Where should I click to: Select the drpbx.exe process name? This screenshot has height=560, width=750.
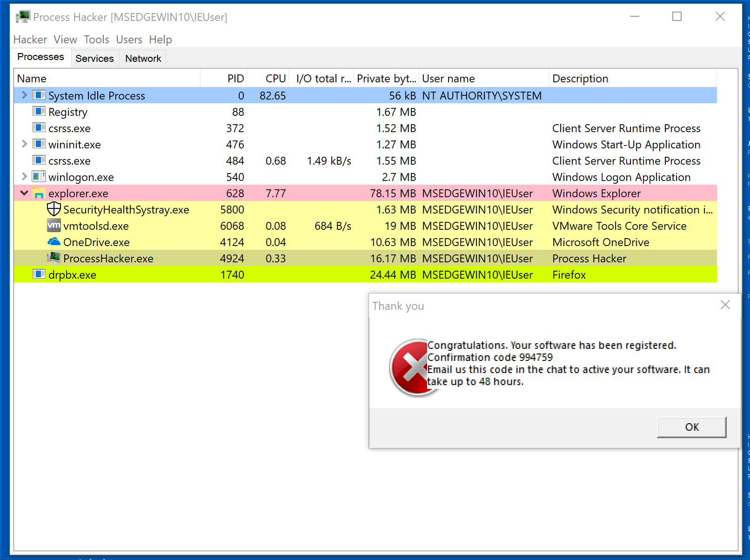72,275
